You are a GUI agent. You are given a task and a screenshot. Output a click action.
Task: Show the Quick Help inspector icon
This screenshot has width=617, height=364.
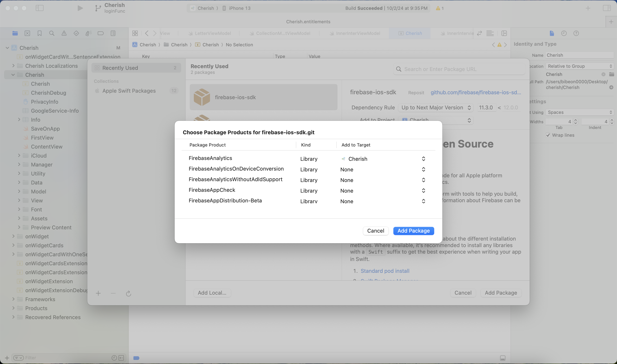tap(576, 33)
